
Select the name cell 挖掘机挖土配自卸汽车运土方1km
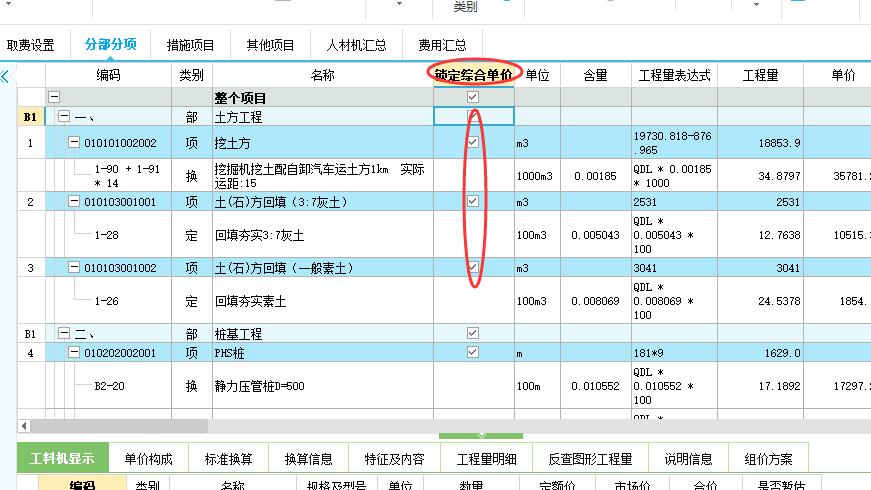pos(323,176)
